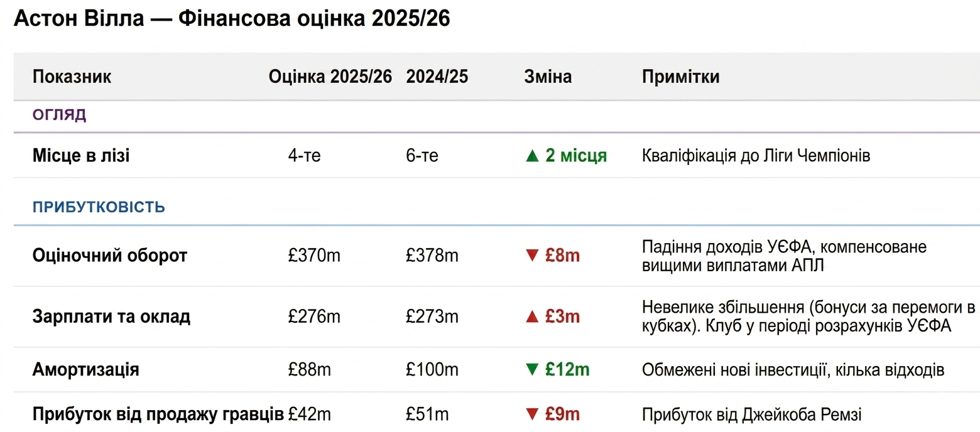Select the Показник column header
980x432 pixels.
tap(72, 77)
